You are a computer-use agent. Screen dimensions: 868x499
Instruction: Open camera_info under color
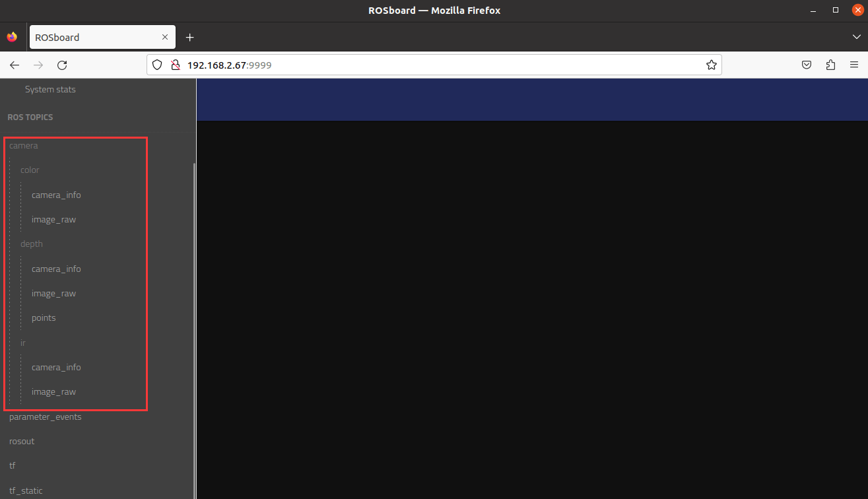pos(56,195)
